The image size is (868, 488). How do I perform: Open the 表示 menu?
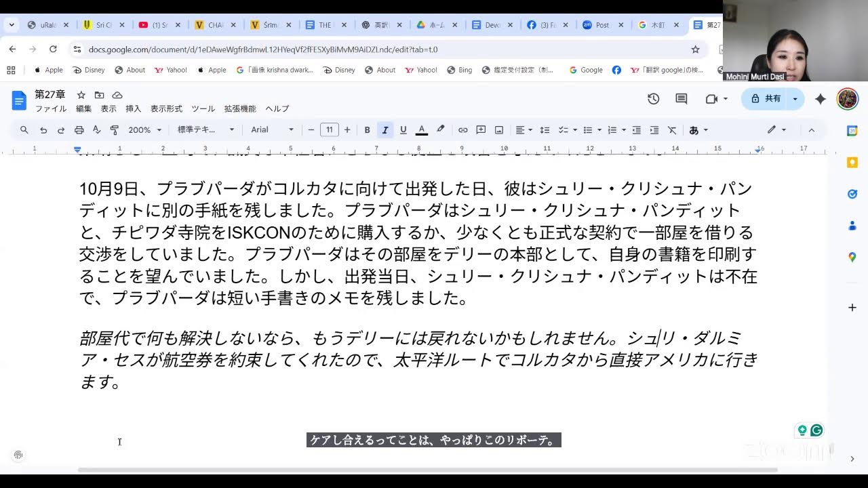click(108, 108)
